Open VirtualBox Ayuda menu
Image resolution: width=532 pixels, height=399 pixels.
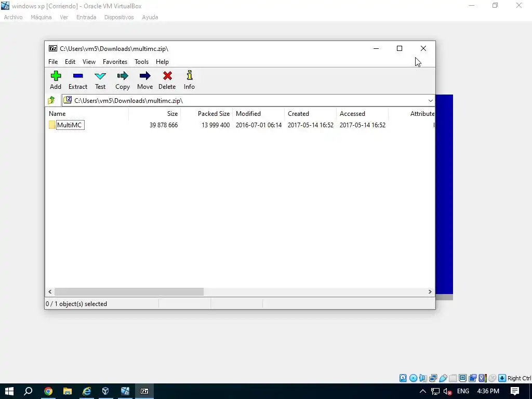click(x=150, y=17)
